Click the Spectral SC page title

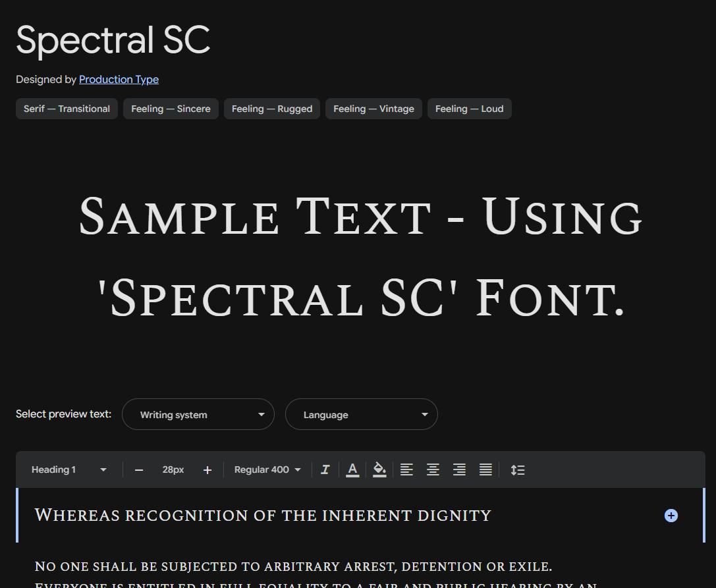pos(113,40)
